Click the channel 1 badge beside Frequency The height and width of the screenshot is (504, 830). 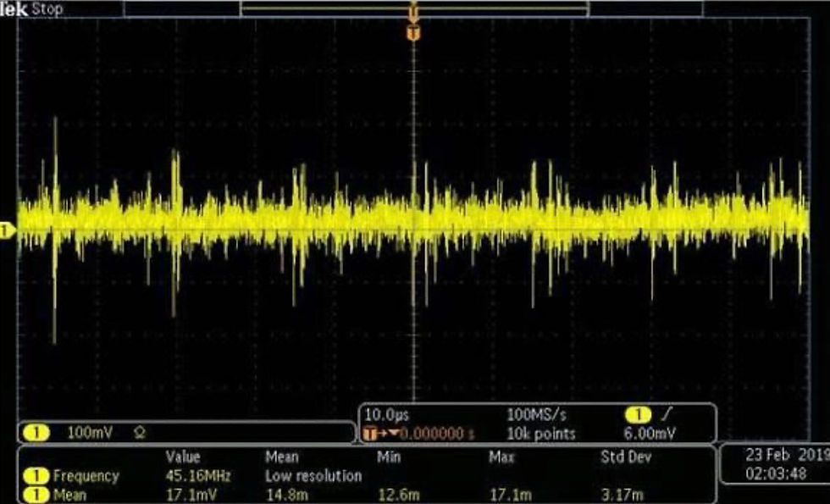click(x=36, y=476)
